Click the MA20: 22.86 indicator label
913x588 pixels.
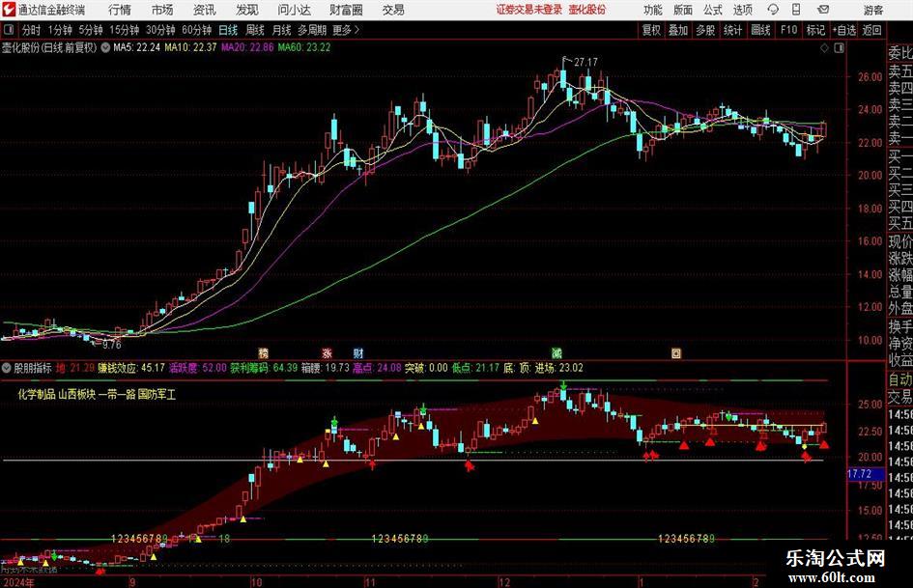[247, 47]
